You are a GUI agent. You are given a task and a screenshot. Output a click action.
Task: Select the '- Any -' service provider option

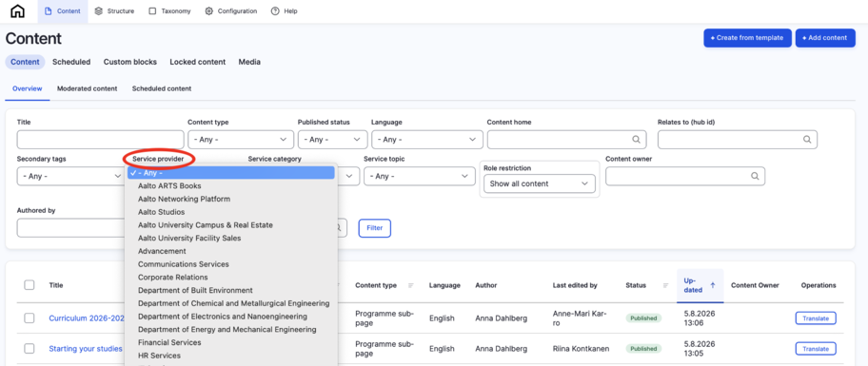[x=231, y=173]
